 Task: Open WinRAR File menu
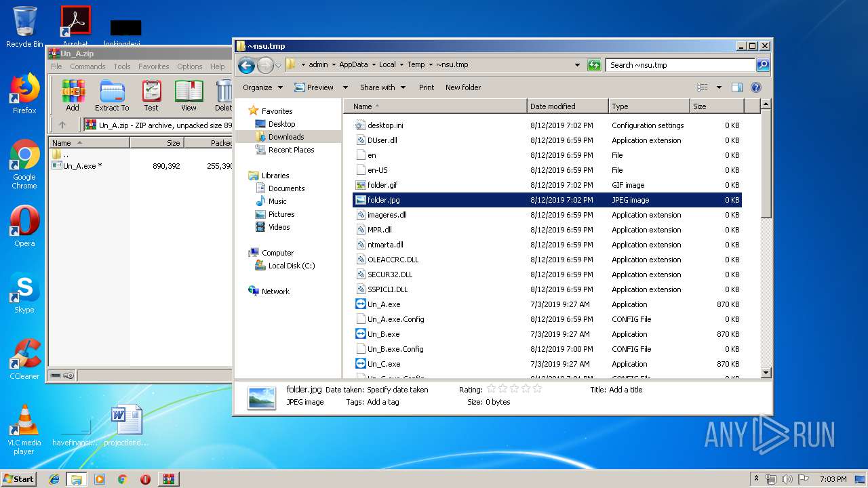pyautogui.click(x=56, y=66)
